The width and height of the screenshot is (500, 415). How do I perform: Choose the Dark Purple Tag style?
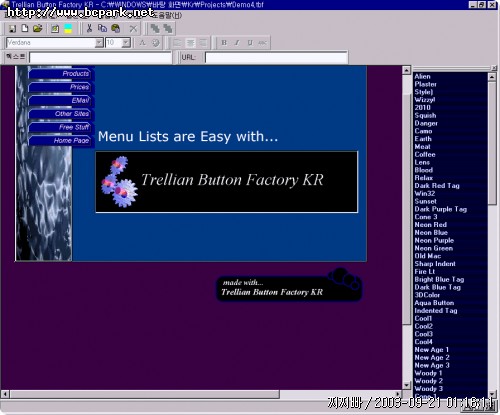tap(440, 209)
